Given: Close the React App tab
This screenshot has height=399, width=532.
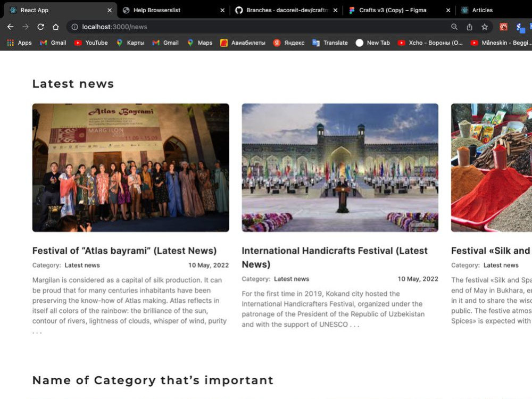Looking at the screenshot, I should point(109,10).
